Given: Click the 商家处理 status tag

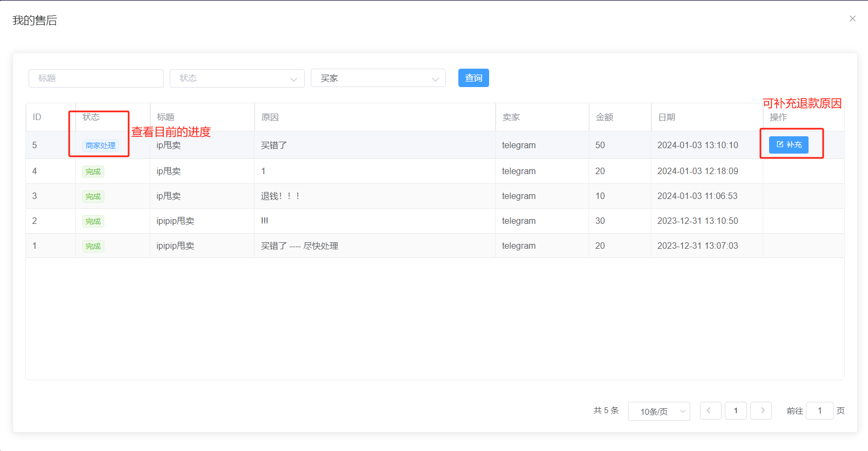Looking at the screenshot, I should (x=101, y=145).
